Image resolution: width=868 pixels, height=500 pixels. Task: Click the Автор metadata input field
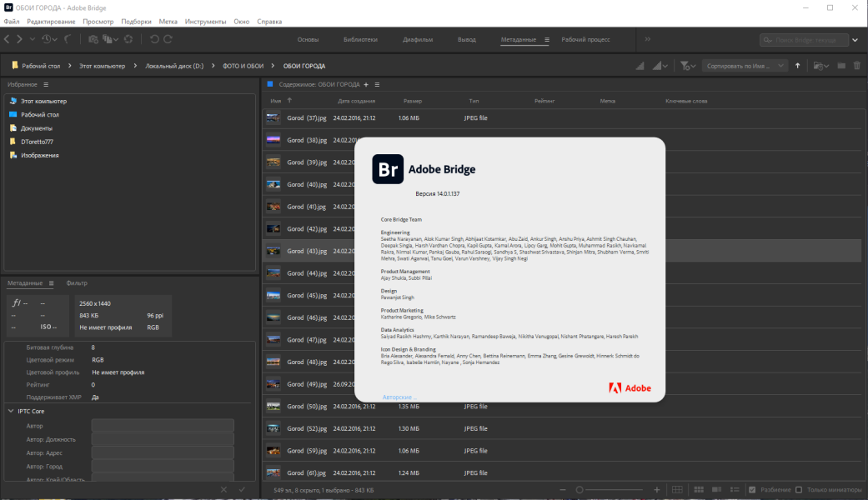tap(163, 425)
